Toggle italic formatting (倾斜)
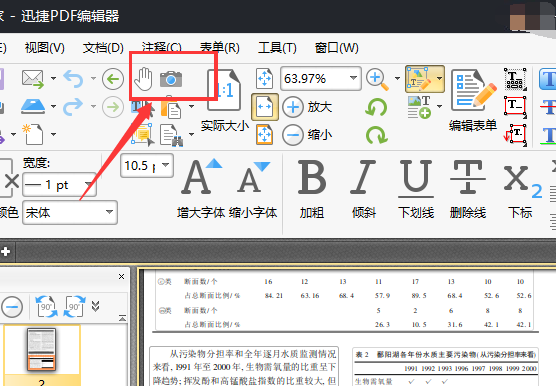556x386 pixels. tap(364, 189)
